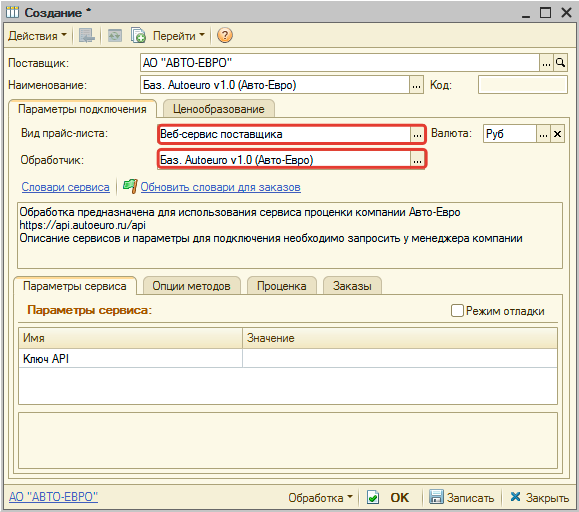Click the ellipsis button of the Обработчик field
Image resolution: width=579 pixels, height=512 pixels.
click(417, 160)
